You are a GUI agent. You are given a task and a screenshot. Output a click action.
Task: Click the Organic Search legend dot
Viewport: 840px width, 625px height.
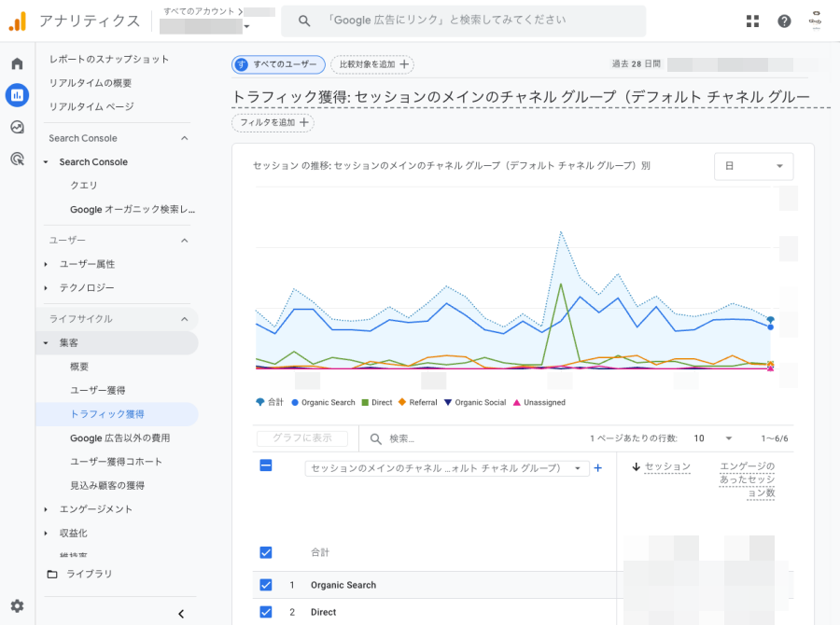pyautogui.click(x=295, y=402)
